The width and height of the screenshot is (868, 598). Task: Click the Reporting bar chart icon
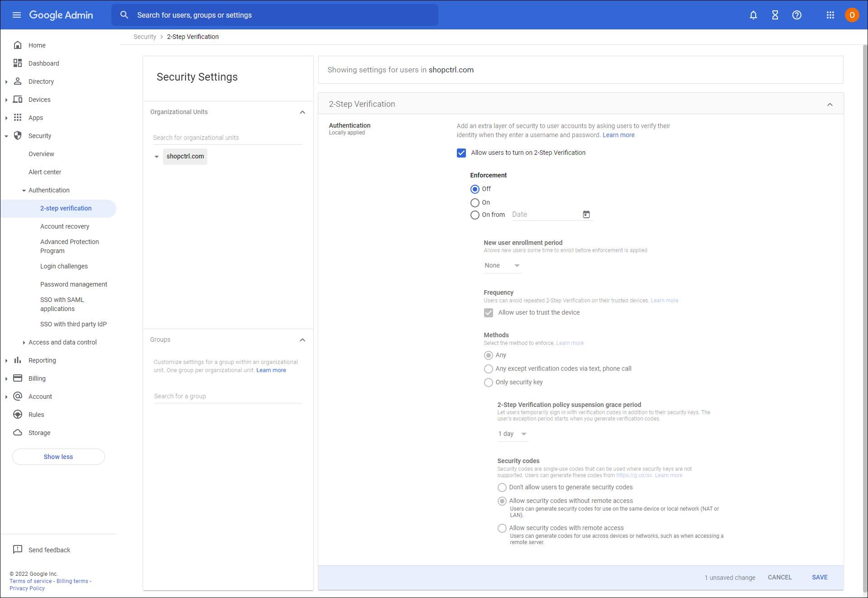coord(18,360)
